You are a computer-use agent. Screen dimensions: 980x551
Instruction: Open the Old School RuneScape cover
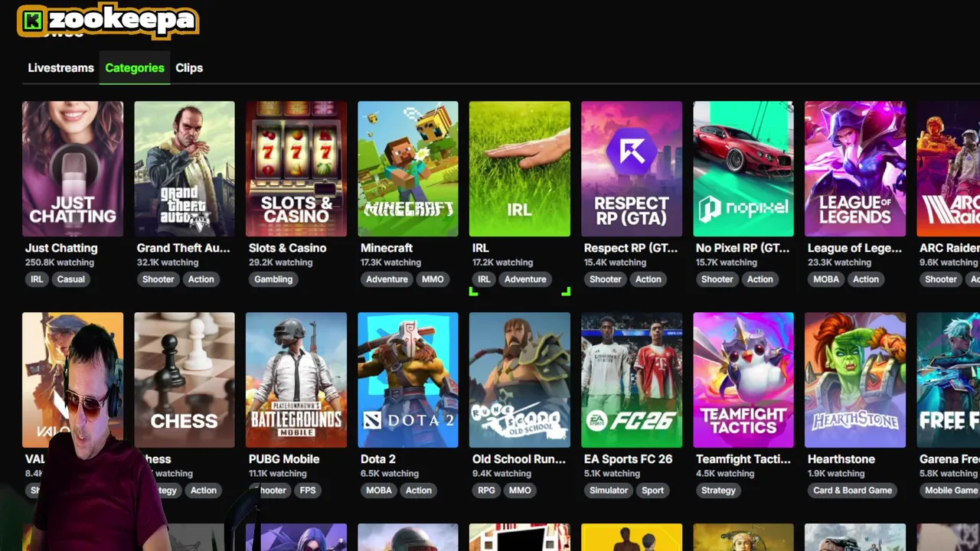pos(520,380)
